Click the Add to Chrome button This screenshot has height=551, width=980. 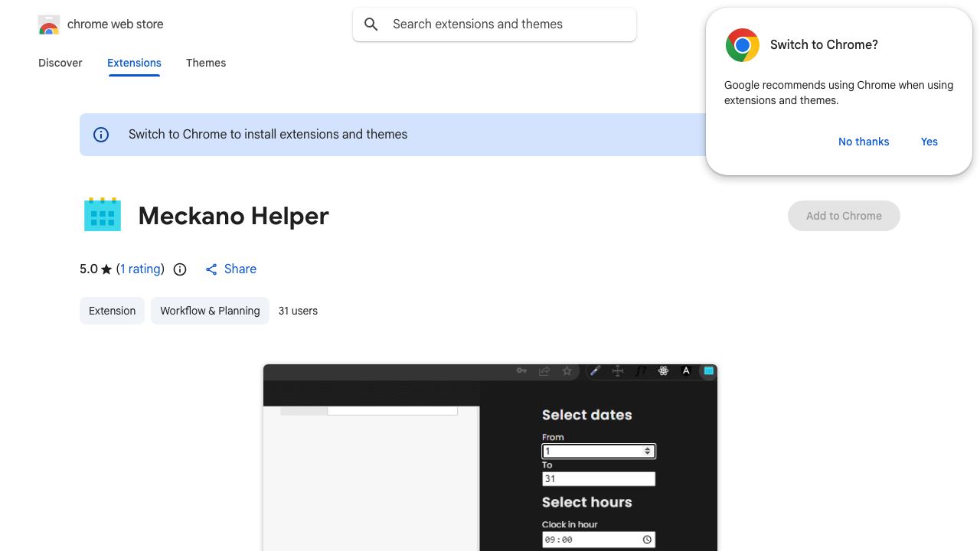click(x=844, y=216)
